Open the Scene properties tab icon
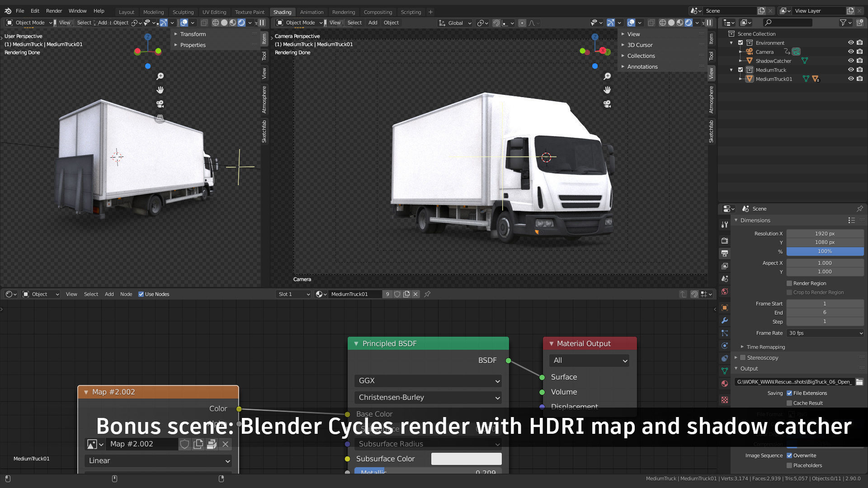The width and height of the screenshot is (868, 488). click(725, 278)
